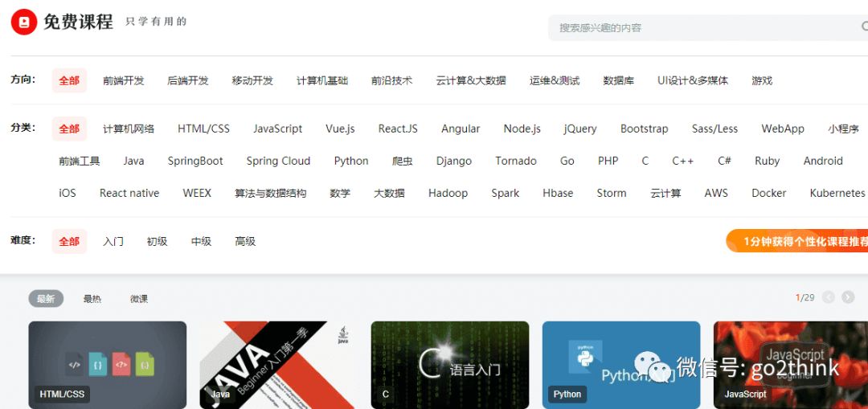This screenshot has width=868, height=409.
Task: Filter by Sass/Less category
Action: [x=714, y=129]
